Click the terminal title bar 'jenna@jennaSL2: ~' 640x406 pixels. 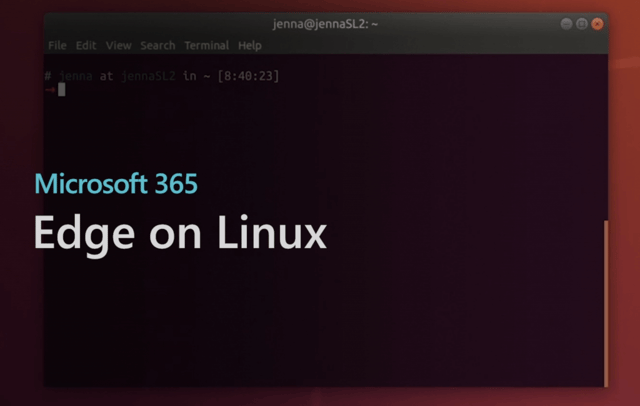pos(325,24)
